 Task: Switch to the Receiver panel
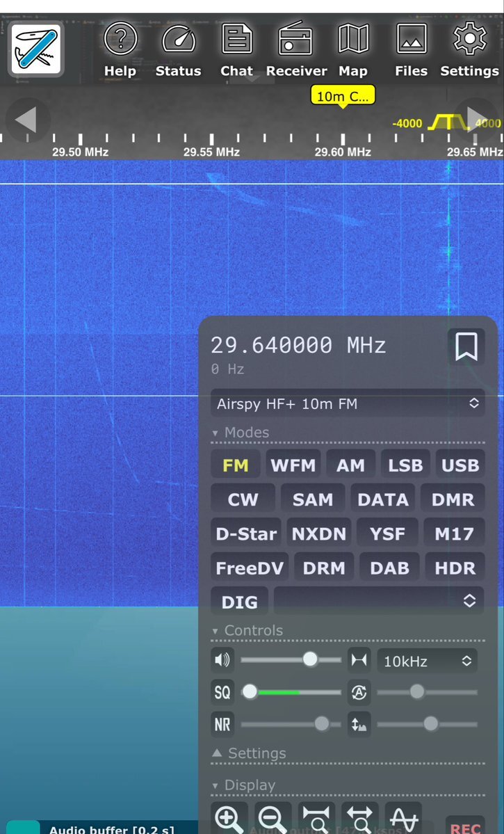[x=296, y=50]
